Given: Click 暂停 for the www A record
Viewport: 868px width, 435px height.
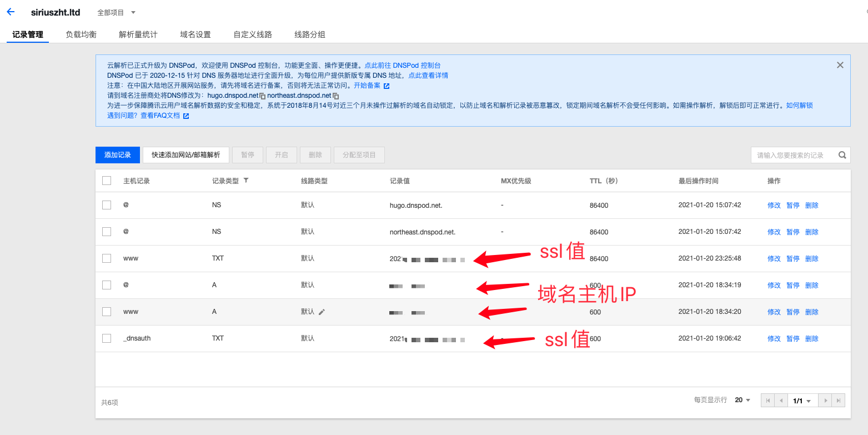Looking at the screenshot, I should click(x=793, y=312).
